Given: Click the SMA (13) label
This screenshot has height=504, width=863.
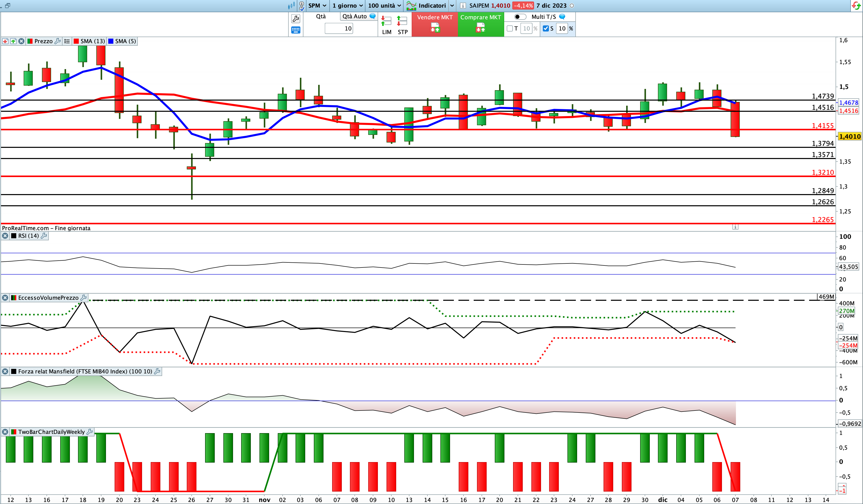Looking at the screenshot, I should [93, 41].
